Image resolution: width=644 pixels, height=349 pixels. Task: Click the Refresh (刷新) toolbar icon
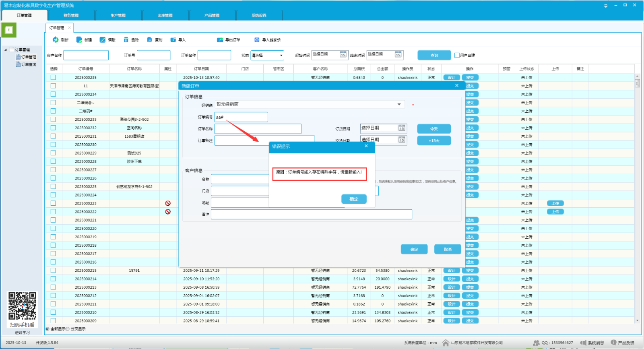[x=56, y=40]
